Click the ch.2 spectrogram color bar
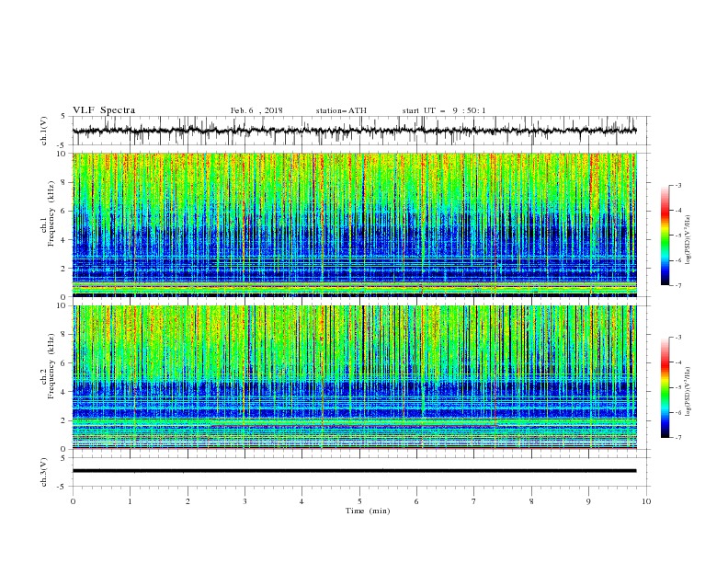The height and width of the screenshot is (563, 728). pyautogui.click(x=665, y=387)
